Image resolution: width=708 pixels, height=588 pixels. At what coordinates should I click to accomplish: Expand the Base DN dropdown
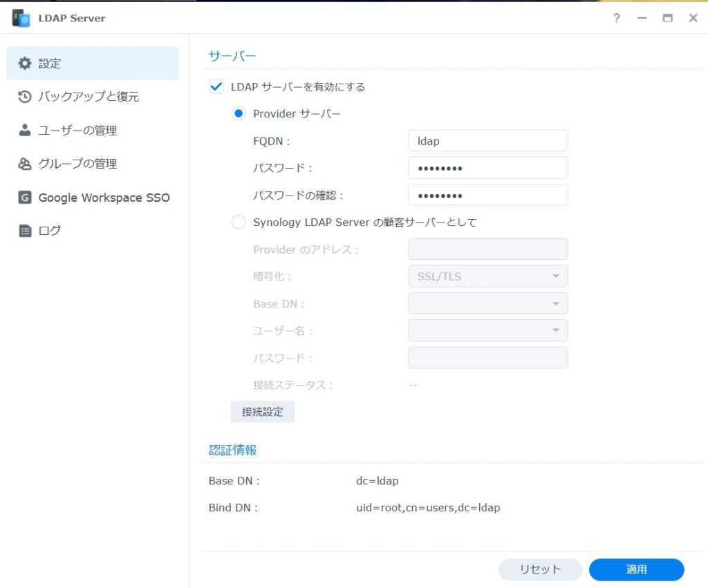coord(487,303)
